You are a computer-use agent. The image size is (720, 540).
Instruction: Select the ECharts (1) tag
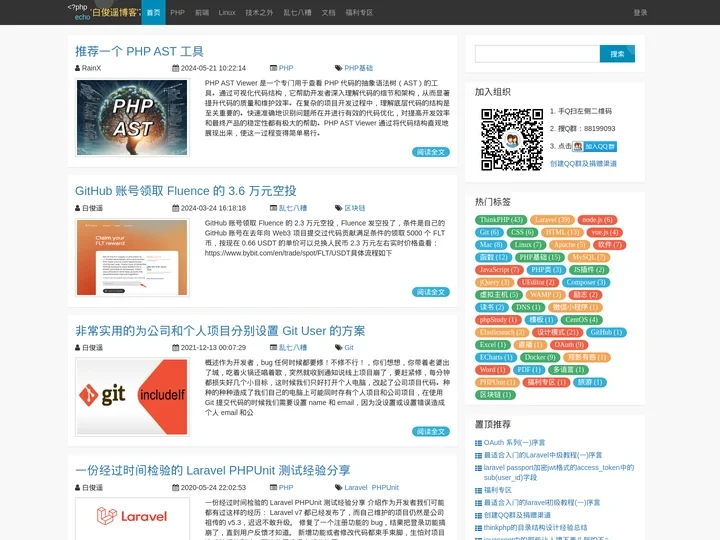point(496,357)
